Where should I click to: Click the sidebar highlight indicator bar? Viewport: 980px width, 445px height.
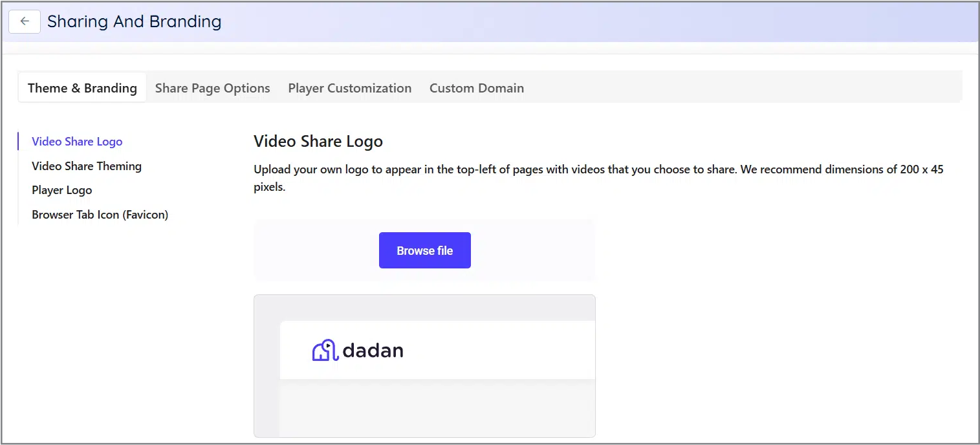point(19,141)
